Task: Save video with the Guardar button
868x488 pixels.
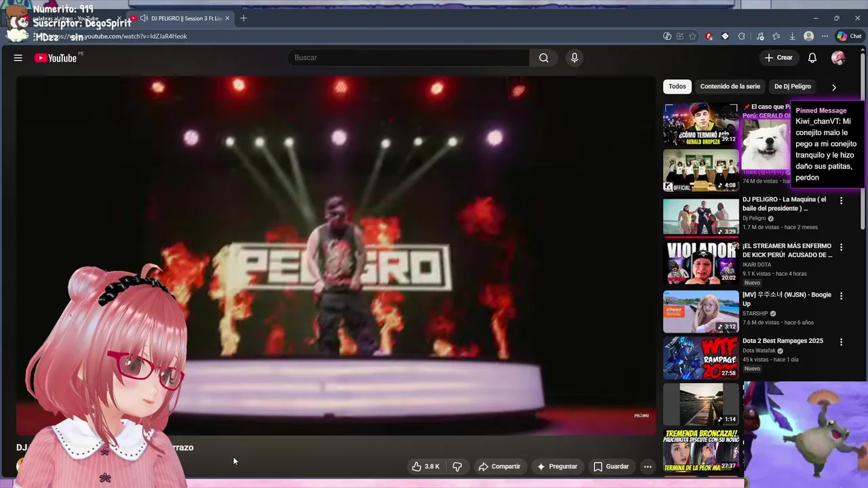Action: pos(611,466)
